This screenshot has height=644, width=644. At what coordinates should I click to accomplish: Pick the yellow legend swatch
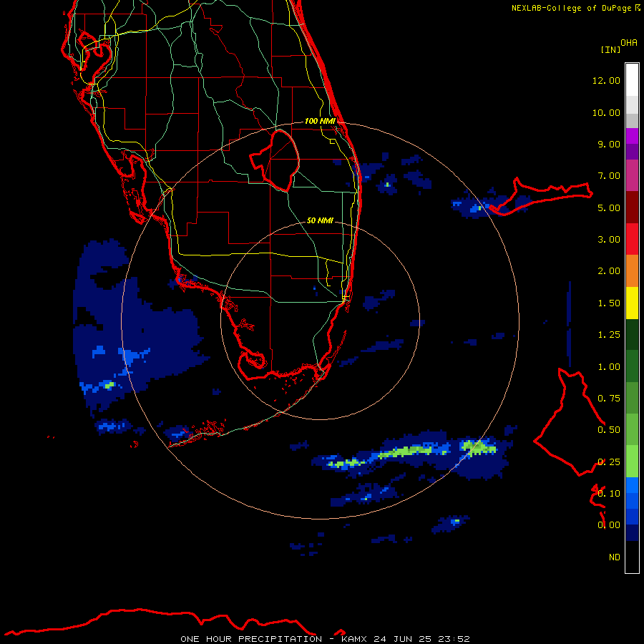(632, 303)
